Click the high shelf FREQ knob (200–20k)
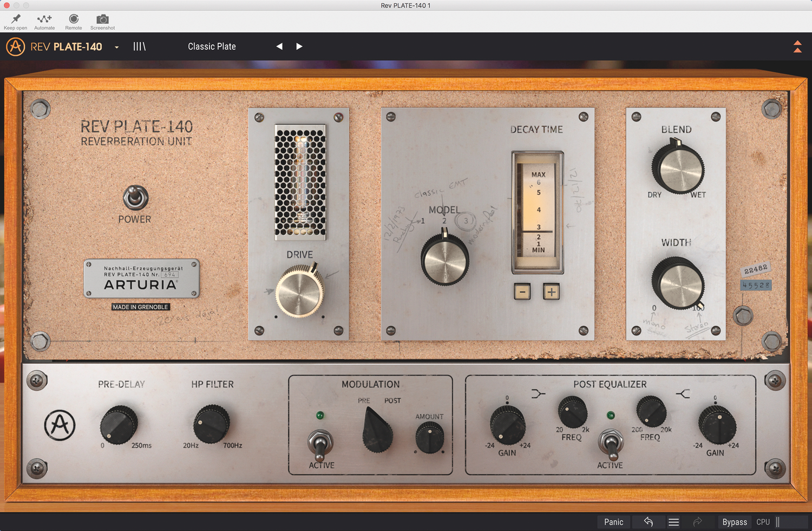The image size is (812, 531). click(x=651, y=411)
